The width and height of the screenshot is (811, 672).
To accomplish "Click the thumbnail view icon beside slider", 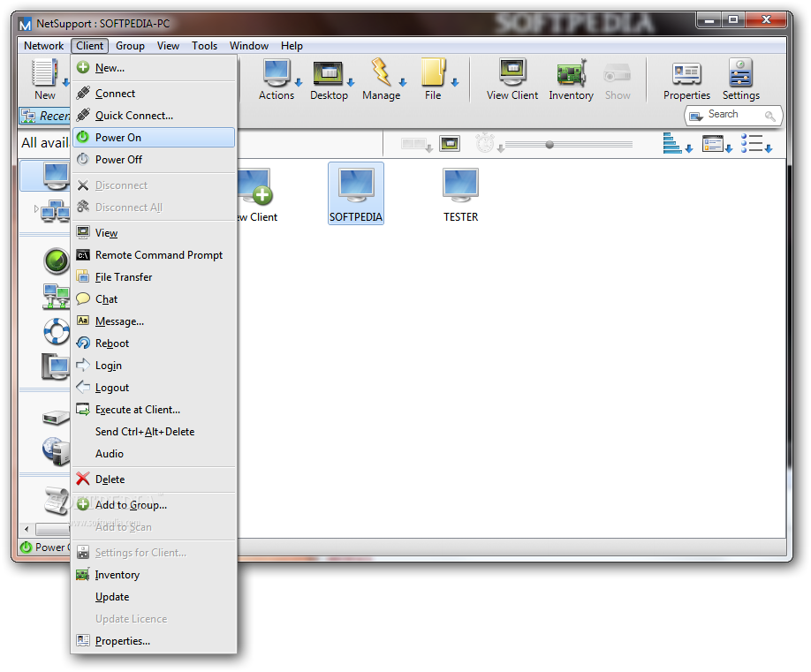I will (450, 144).
